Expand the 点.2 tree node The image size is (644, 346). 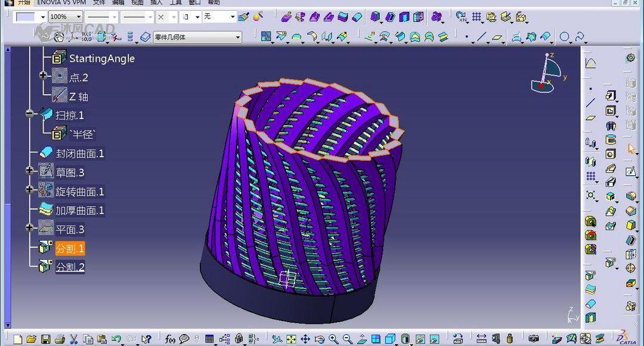43,76
